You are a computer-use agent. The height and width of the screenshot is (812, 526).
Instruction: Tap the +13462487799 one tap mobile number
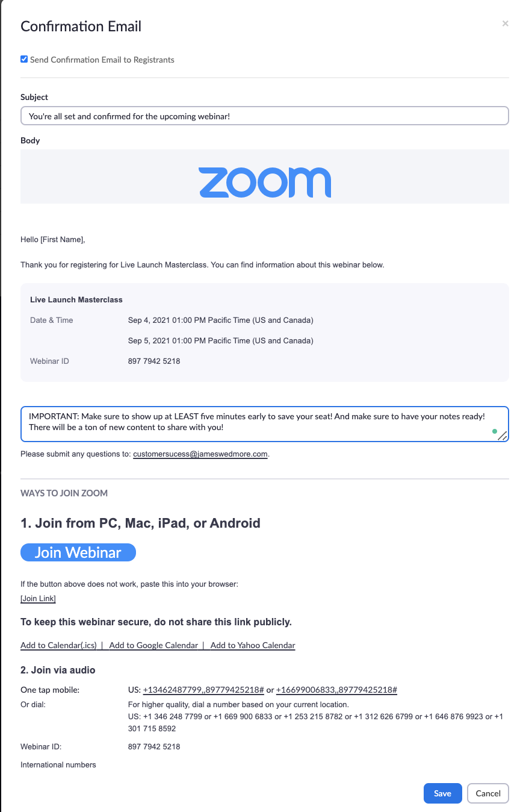tap(203, 690)
